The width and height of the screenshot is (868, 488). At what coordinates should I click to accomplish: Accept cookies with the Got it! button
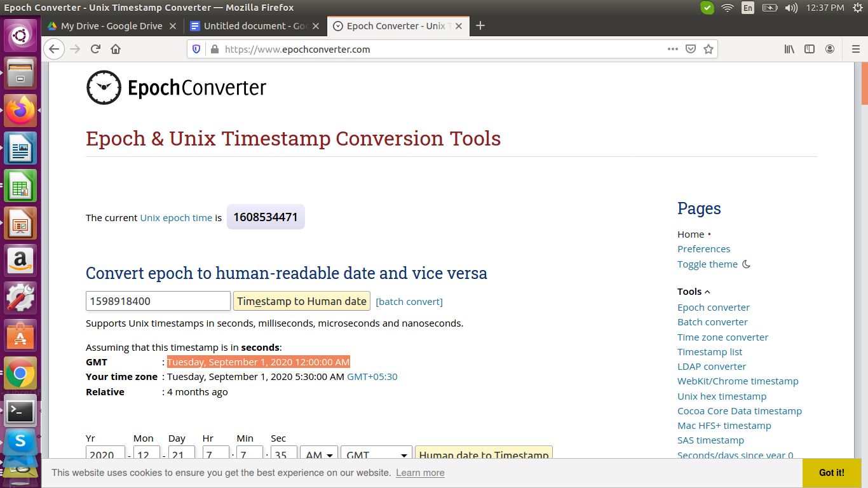(x=831, y=473)
